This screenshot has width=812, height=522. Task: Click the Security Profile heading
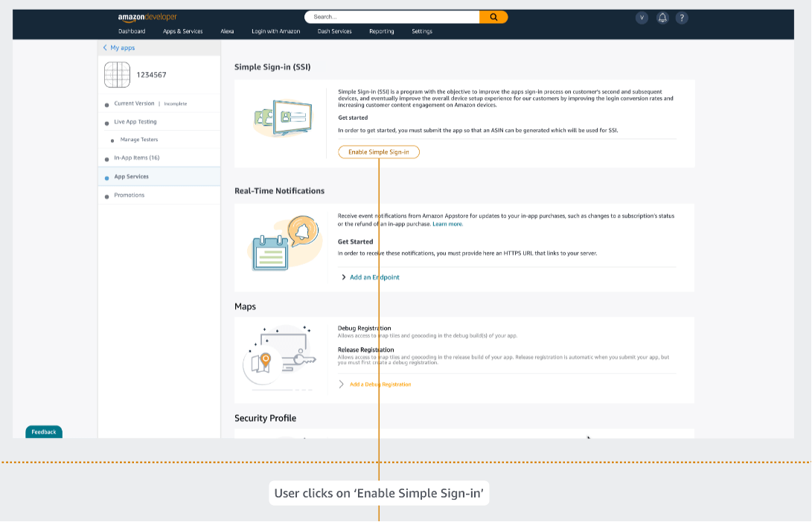tap(265, 418)
